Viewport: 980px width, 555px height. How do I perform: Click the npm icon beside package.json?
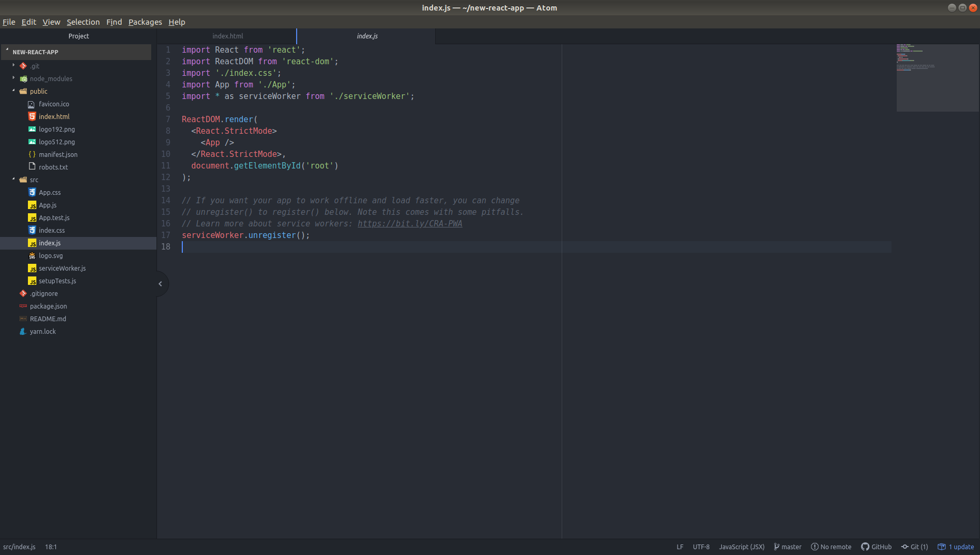click(23, 306)
